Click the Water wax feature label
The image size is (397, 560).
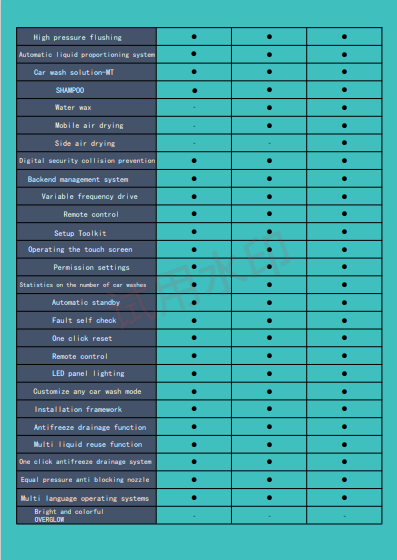pos(73,108)
